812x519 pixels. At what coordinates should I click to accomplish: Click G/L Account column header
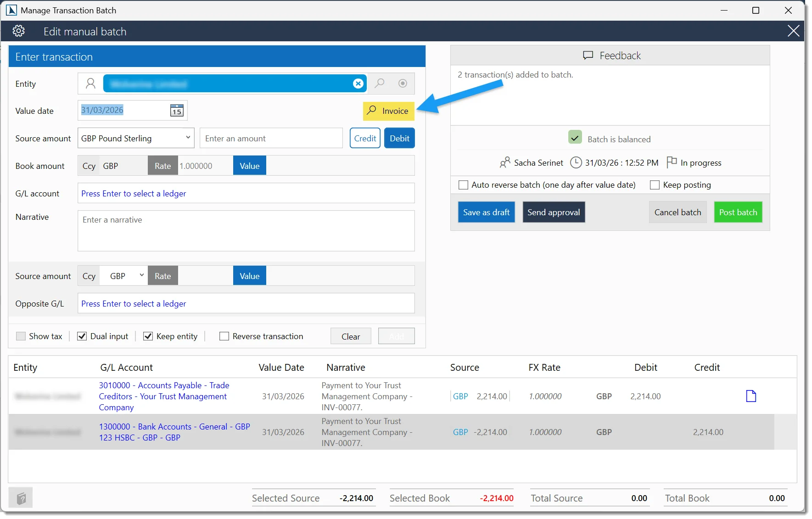click(x=126, y=367)
